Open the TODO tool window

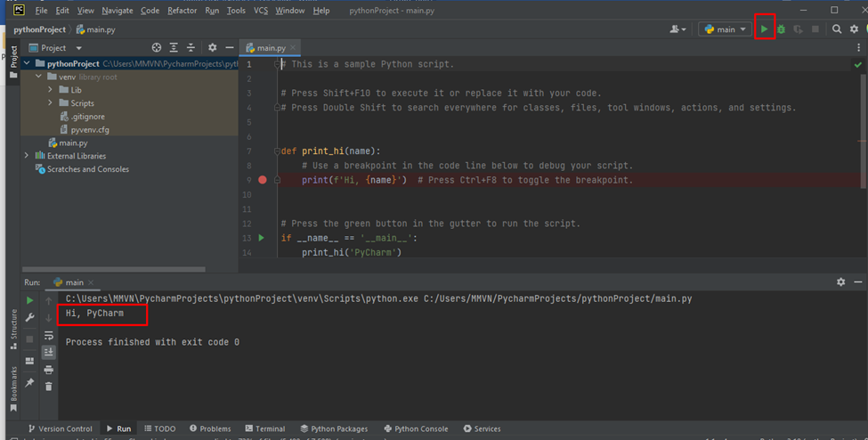(160, 428)
